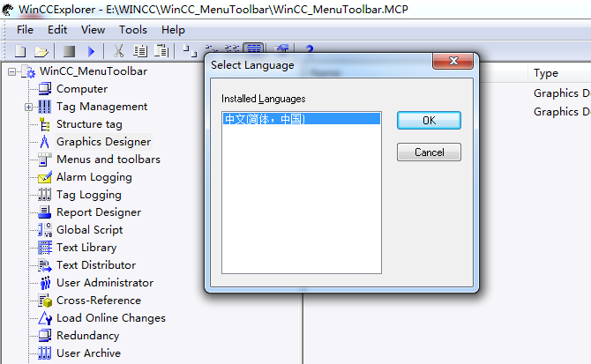Click the Menus and toolbars icon

pyautogui.click(x=44, y=160)
